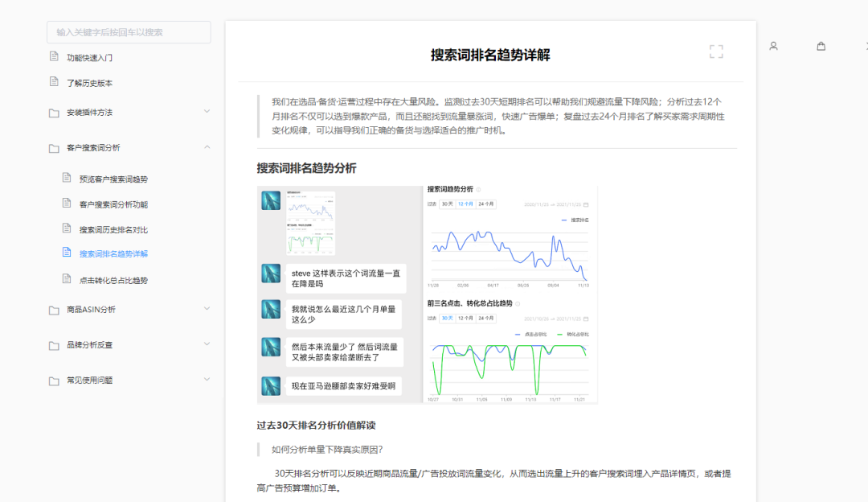This screenshot has width=868, height=502.
Task: Click folder icon beside 品牌分析反查
Action: tap(54, 346)
